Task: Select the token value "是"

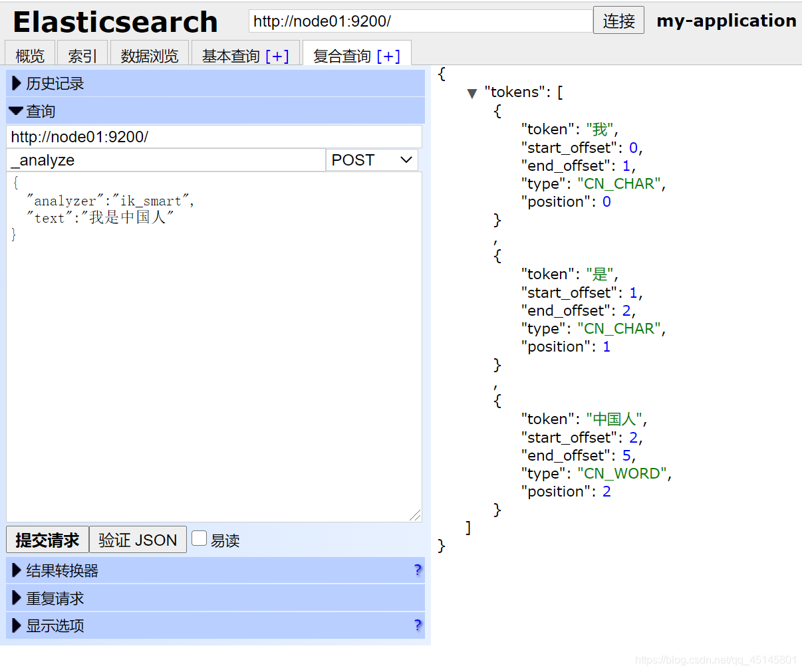Action: 600,274
